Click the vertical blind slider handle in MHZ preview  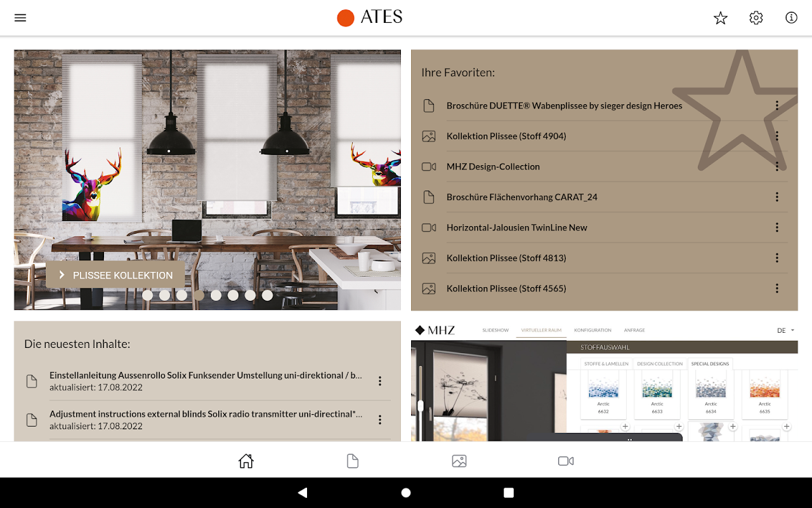[x=420, y=404]
